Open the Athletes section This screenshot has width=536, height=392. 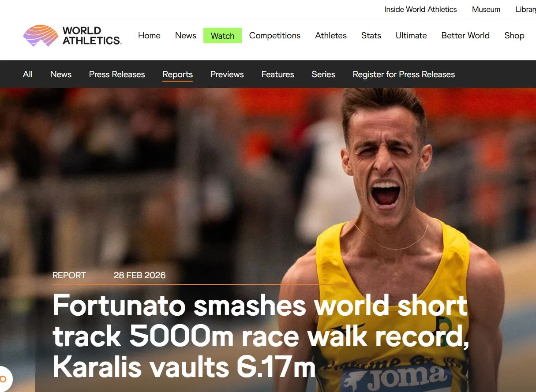(331, 36)
